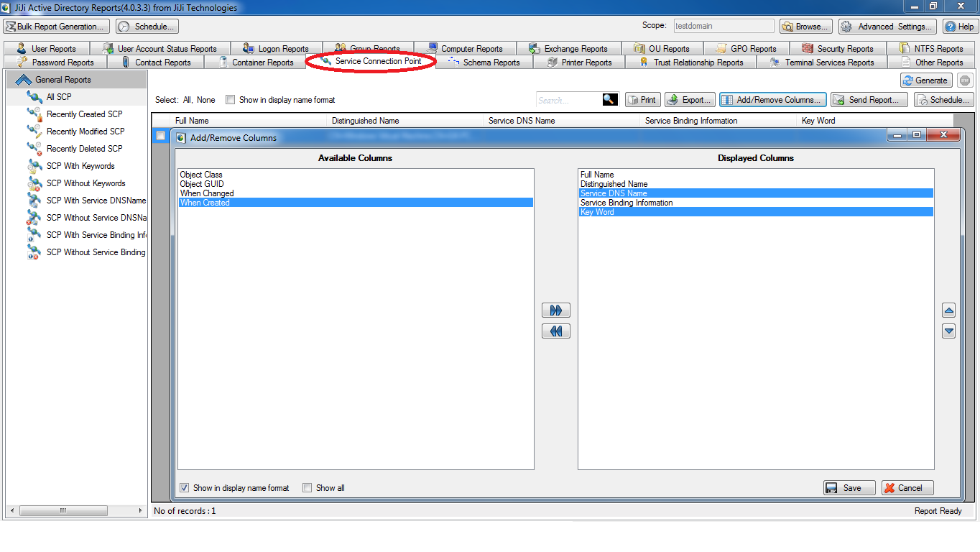
Task: Open the report toolbar Schedule button
Action: [944, 100]
